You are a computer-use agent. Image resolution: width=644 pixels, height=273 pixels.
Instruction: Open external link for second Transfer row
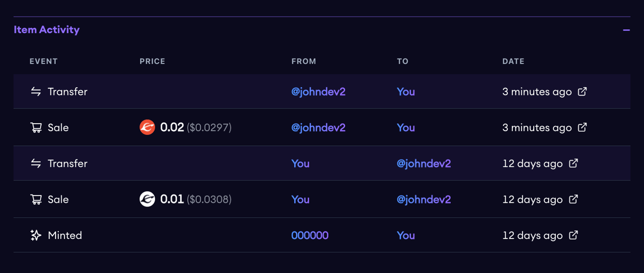(573, 163)
